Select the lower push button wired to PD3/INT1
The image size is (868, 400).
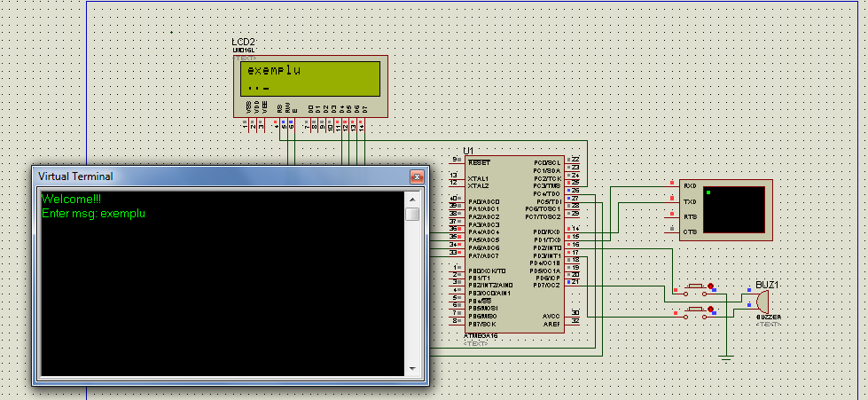pos(694,312)
